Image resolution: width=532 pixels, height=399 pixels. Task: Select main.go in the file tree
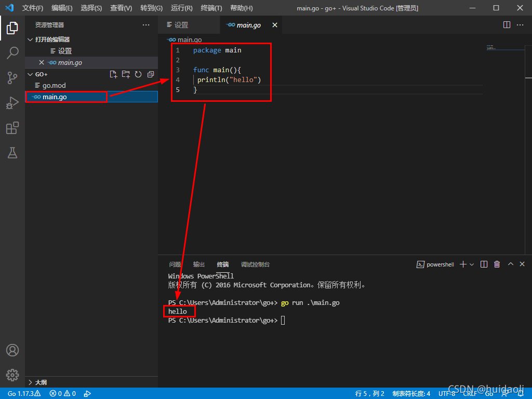(91, 97)
